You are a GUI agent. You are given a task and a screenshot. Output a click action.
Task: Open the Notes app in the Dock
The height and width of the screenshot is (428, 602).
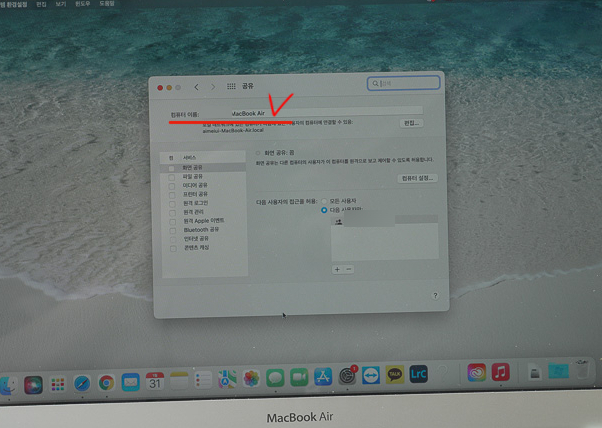coord(179,381)
